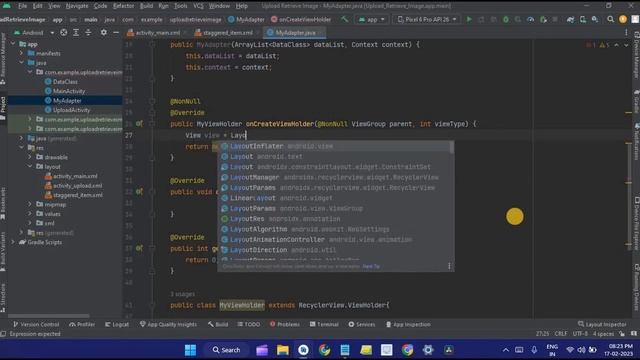The width and height of the screenshot is (640, 360).
Task: Click the Sync Project with Gradle Files icon
Action: tap(570, 19)
